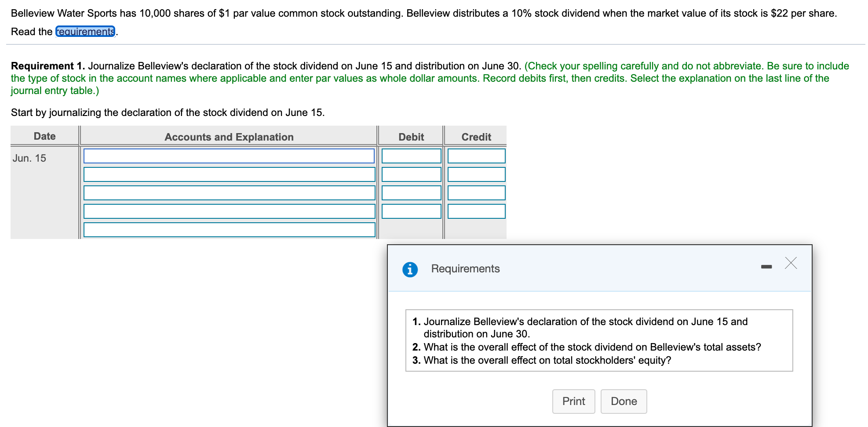This screenshot has height=427, width=868.
Task: Click the Credit column header
Action: click(x=476, y=137)
